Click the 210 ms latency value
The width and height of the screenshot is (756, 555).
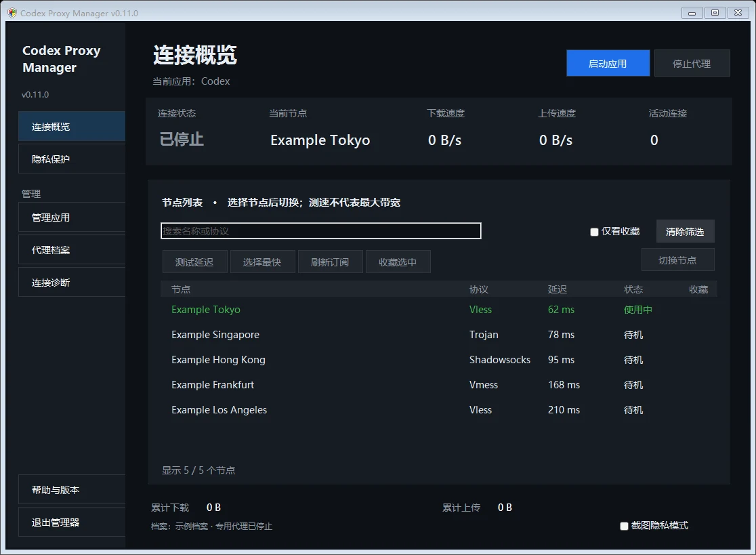pyautogui.click(x=564, y=410)
